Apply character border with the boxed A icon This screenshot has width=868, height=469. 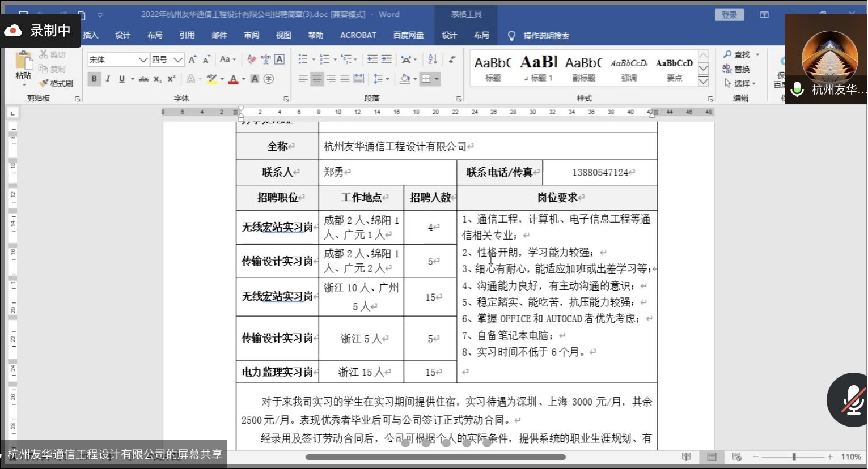(x=280, y=59)
